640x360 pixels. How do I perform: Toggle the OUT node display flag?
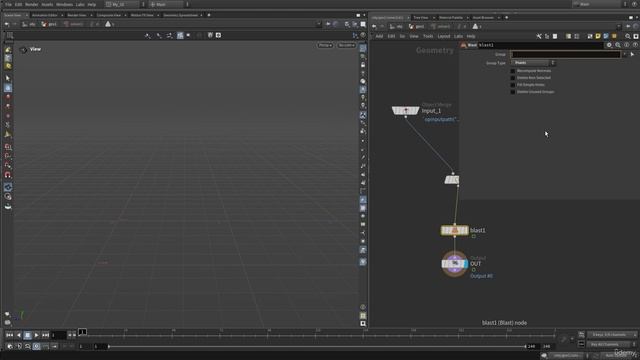point(466,264)
